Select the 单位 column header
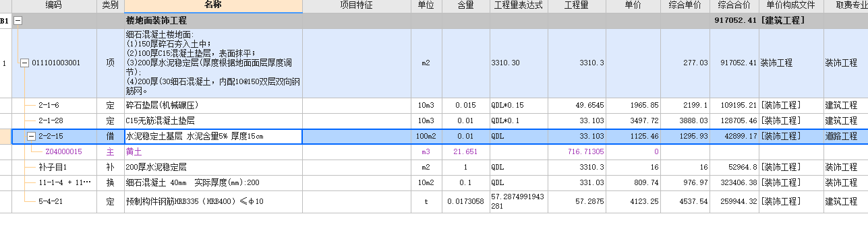This screenshot has width=868, height=245. point(426,5)
